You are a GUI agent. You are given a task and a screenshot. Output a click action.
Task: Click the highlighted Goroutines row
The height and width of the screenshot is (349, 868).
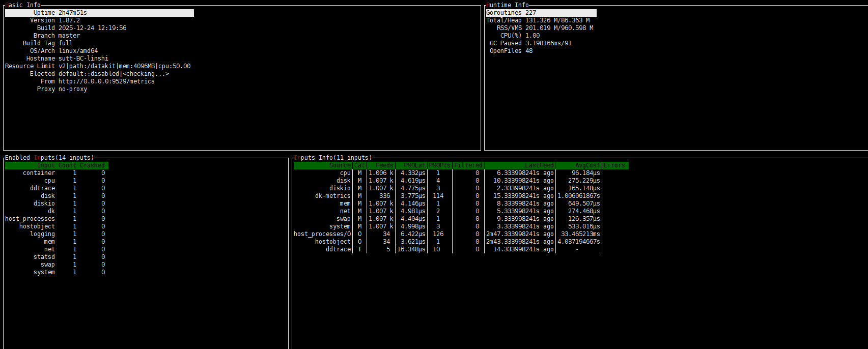pyautogui.click(x=541, y=13)
